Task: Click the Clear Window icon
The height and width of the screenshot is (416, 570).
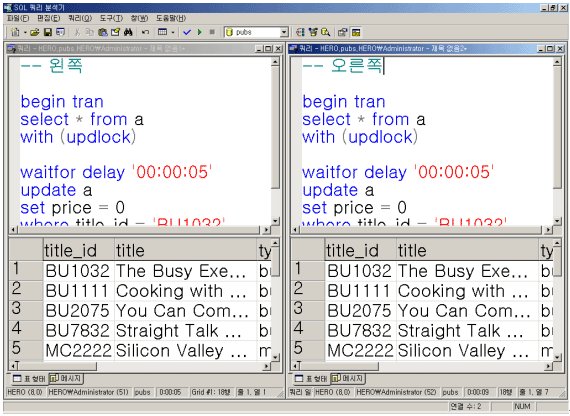Action: [x=116, y=32]
